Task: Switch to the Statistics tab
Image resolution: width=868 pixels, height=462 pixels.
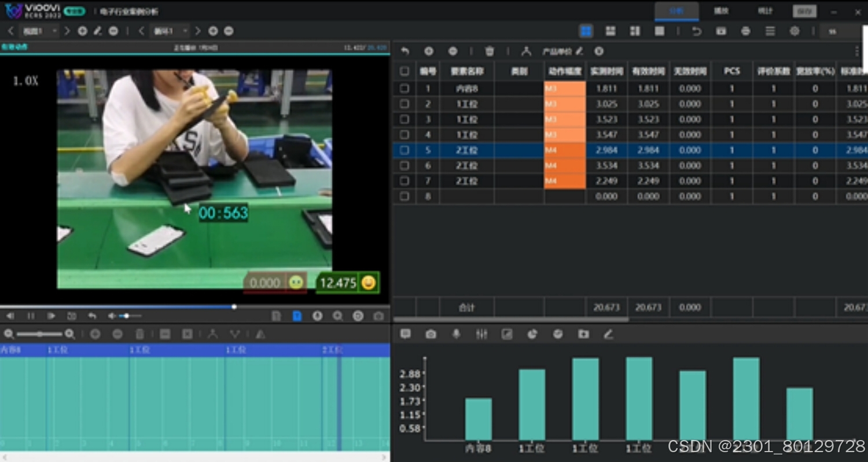Action: pyautogui.click(x=765, y=11)
